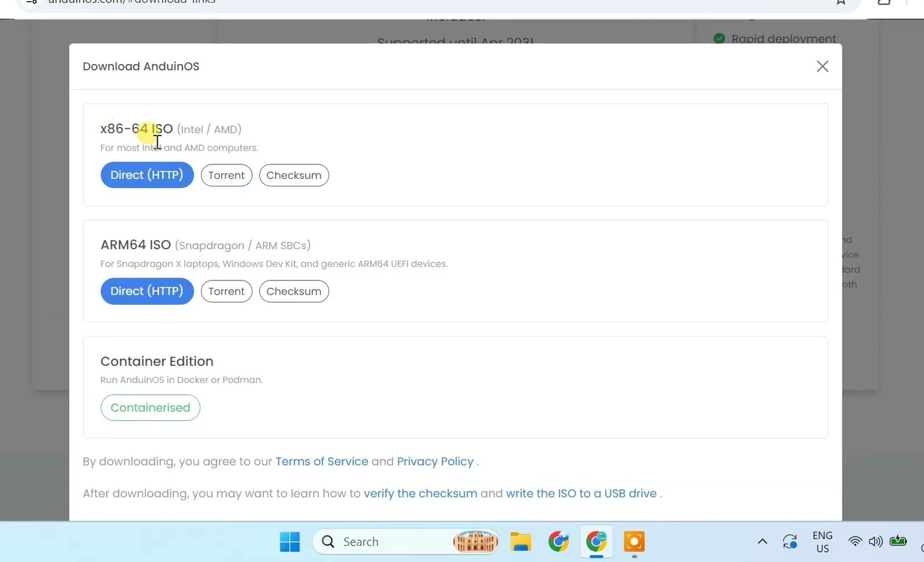Image resolution: width=924 pixels, height=562 pixels.
Task: Click the search highlight image in taskbar
Action: pyautogui.click(x=475, y=542)
